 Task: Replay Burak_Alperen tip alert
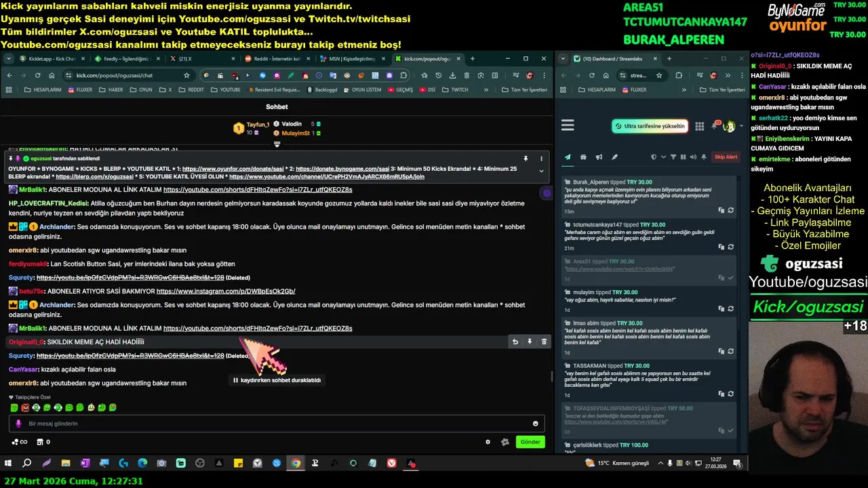[x=730, y=211]
